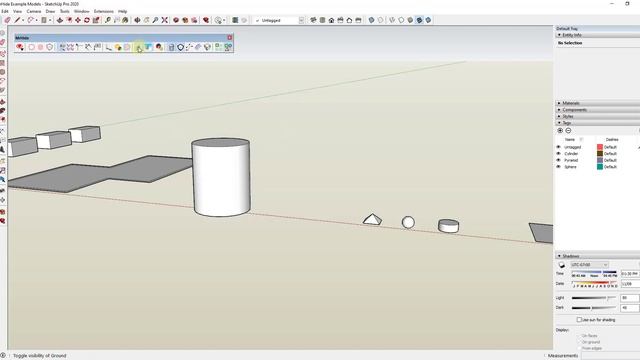Enable Use sun for shading

[579, 320]
